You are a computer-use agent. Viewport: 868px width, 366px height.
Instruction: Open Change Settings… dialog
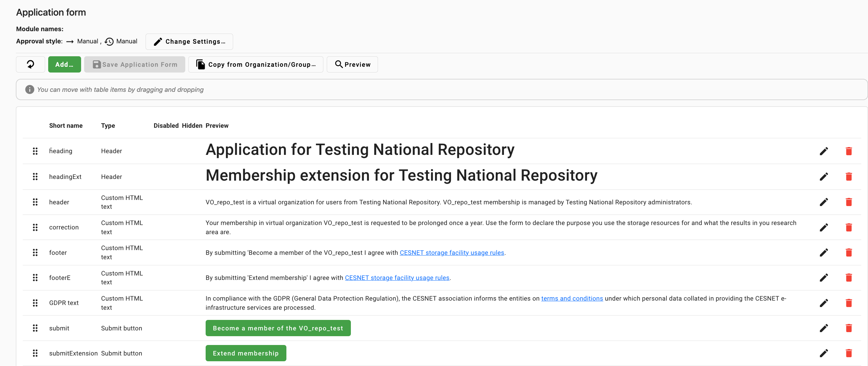click(x=189, y=42)
